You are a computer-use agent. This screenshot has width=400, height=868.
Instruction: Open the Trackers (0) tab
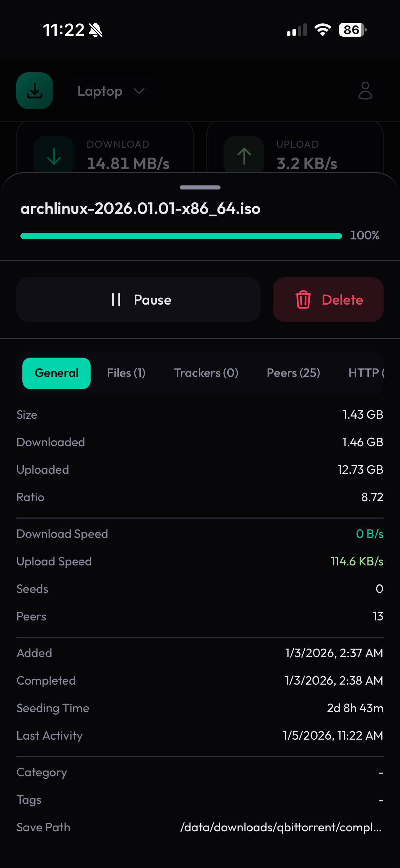(206, 373)
